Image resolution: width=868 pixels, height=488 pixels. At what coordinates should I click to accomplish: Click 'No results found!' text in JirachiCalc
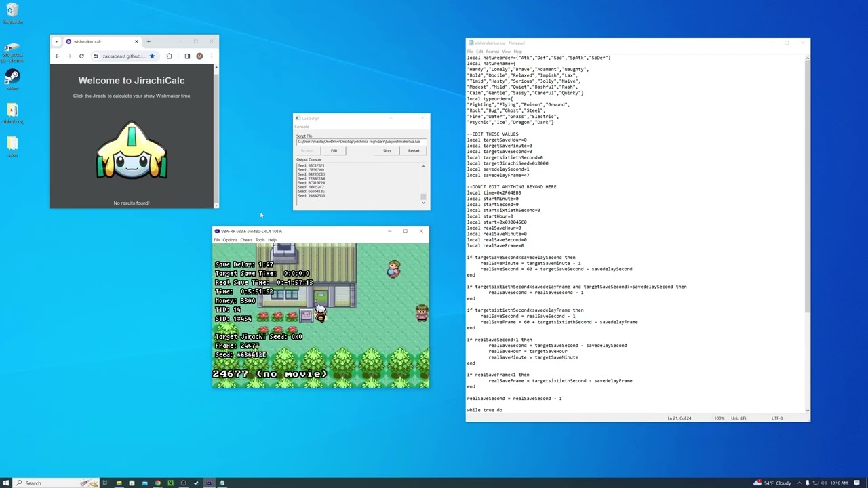click(132, 203)
